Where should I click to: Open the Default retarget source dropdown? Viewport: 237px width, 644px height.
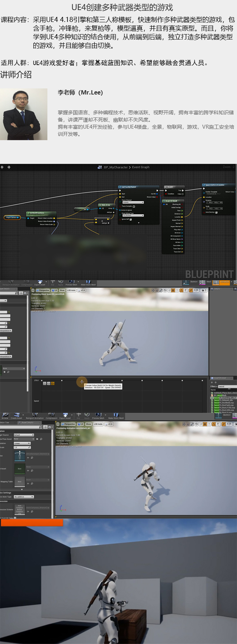coord(24,435)
